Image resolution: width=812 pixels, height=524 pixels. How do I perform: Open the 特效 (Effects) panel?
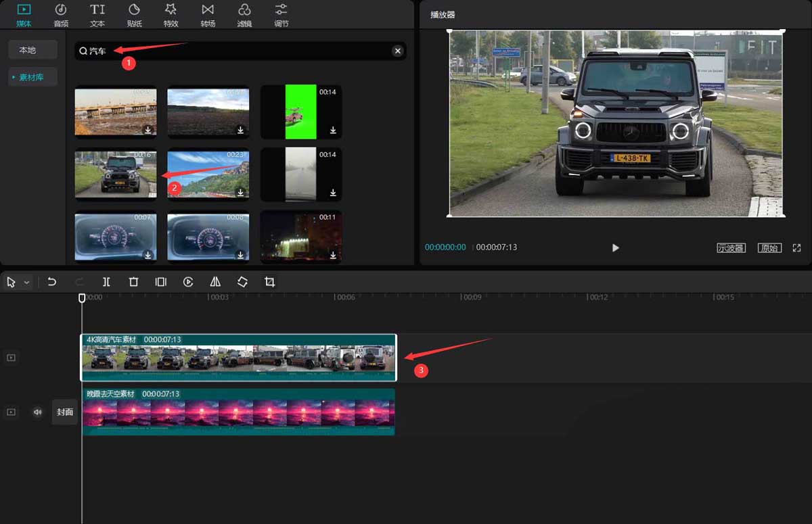click(x=171, y=15)
